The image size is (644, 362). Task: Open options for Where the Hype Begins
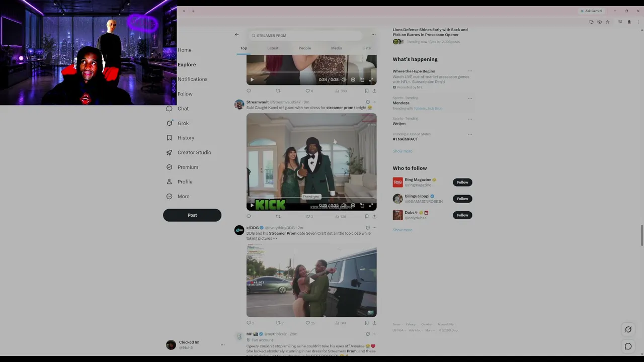coord(470,71)
